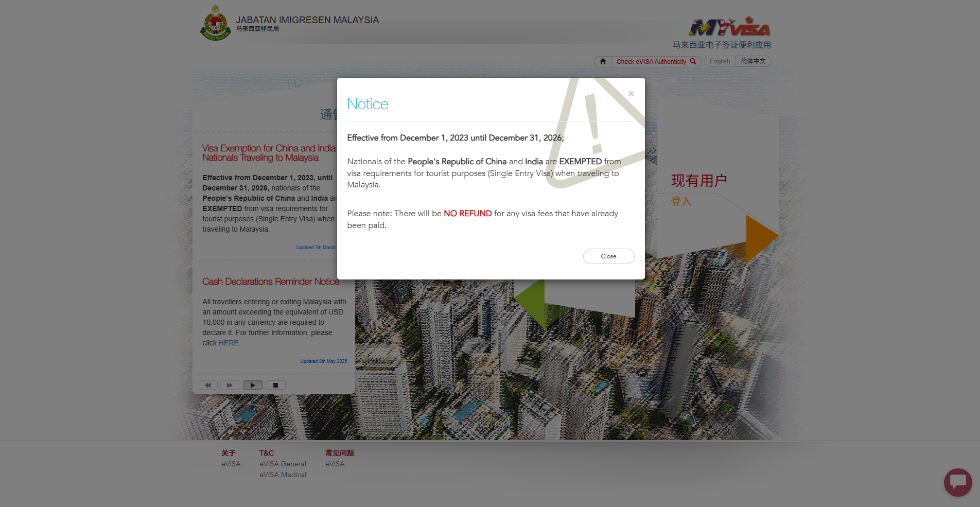This screenshot has height=507, width=980.
Task: Rewind to the previous notice
Action: 207,385
